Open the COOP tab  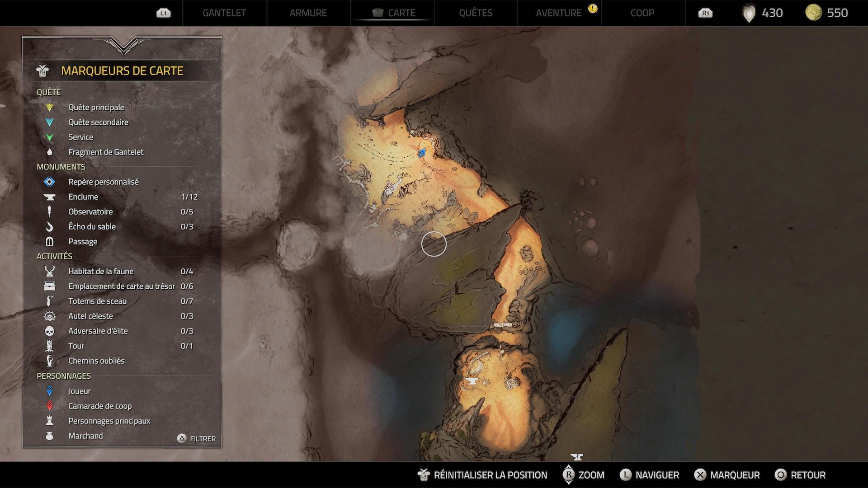pyautogui.click(x=642, y=13)
